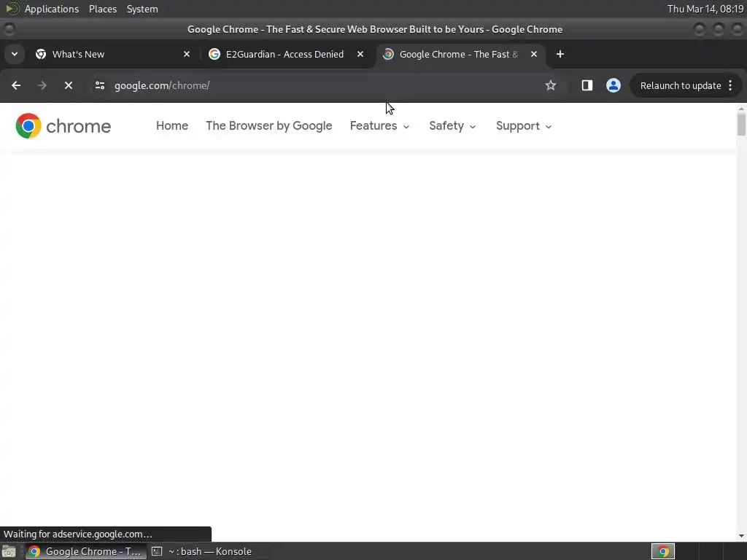Close the Google Chrome - The Fast tab
The width and height of the screenshot is (747, 560).
click(x=534, y=54)
